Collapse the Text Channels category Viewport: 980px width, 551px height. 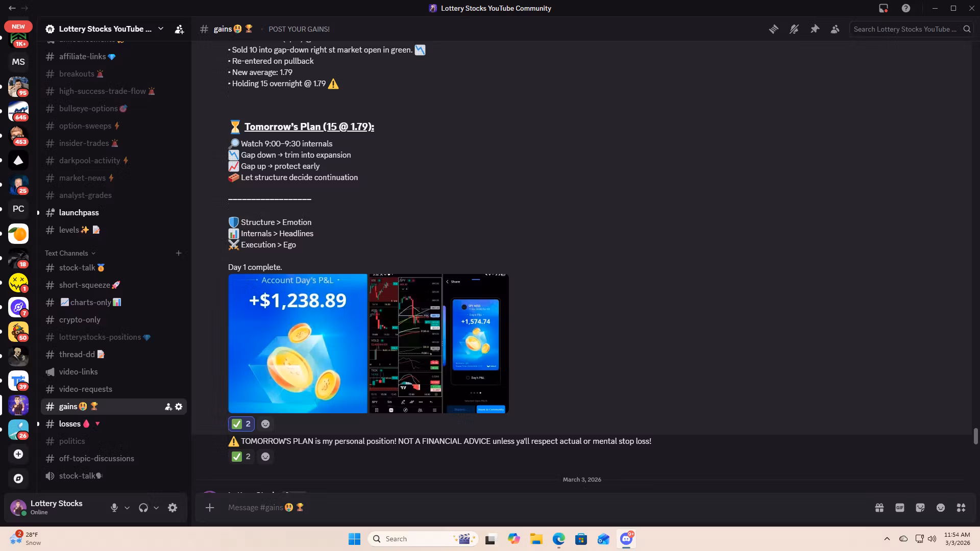tap(70, 253)
